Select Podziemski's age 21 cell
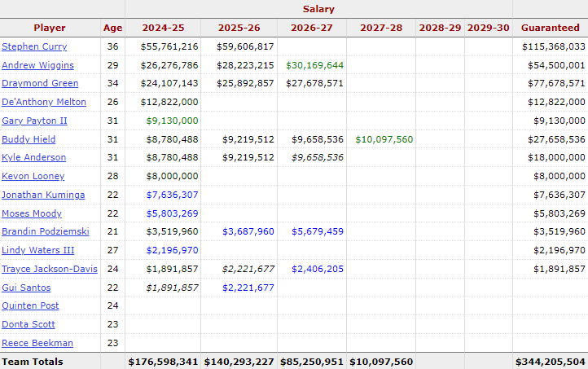Image resolution: width=588 pixels, height=369 pixels. point(113,232)
